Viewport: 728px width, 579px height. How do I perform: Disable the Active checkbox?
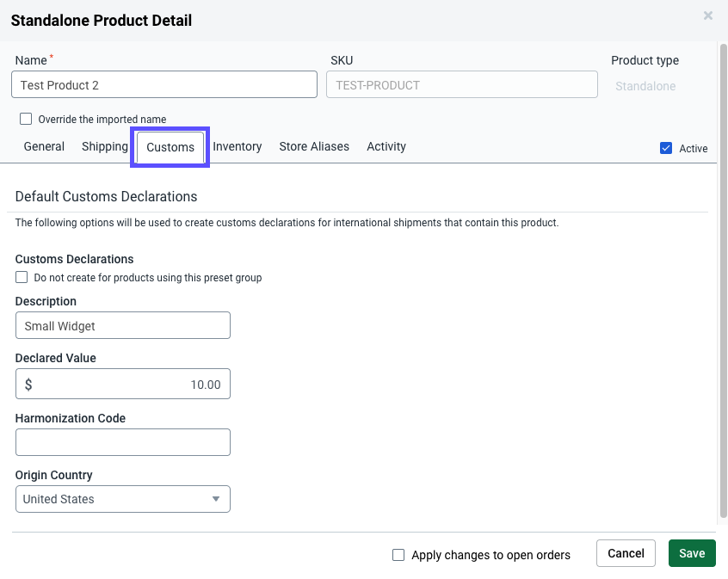665,148
